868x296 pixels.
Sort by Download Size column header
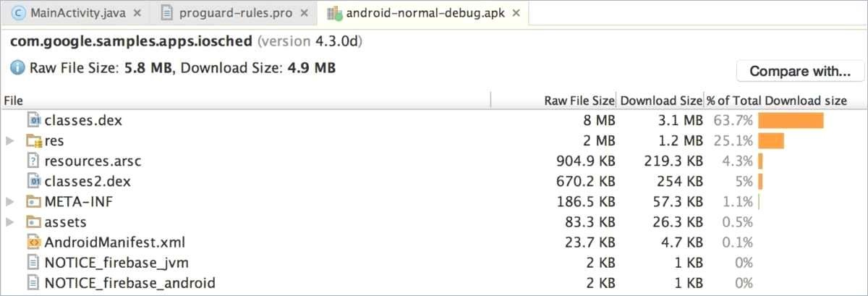coord(661,101)
